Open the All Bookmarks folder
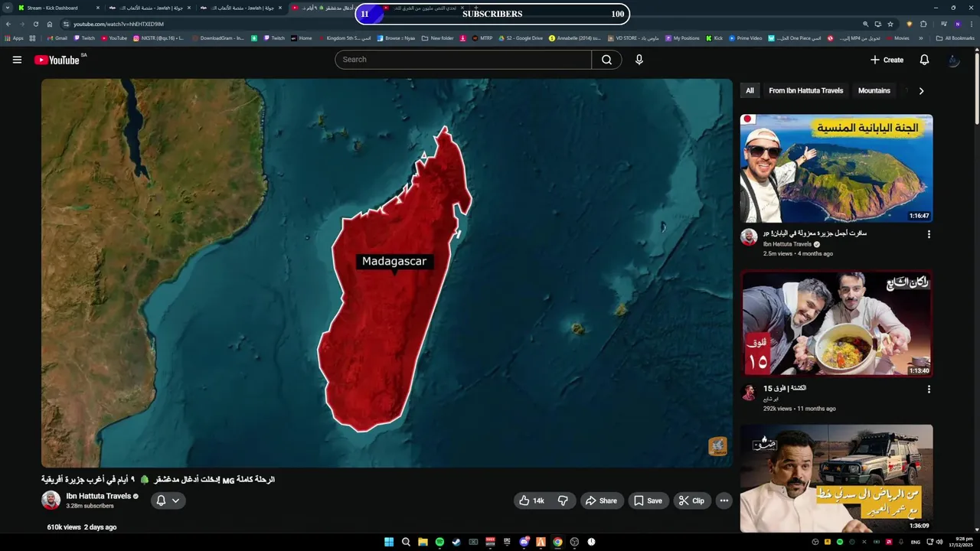The width and height of the screenshot is (980, 551). tap(955, 37)
